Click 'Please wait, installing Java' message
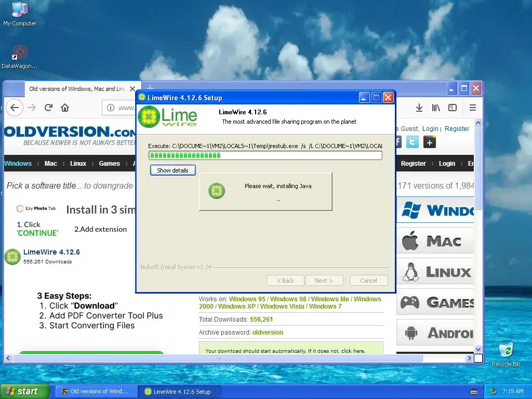This screenshot has height=399, width=532. click(278, 186)
